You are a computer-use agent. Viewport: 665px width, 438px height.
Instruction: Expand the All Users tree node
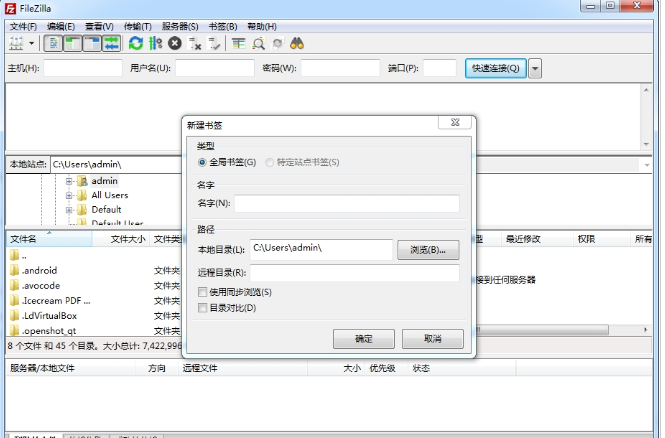click(69, 195)
